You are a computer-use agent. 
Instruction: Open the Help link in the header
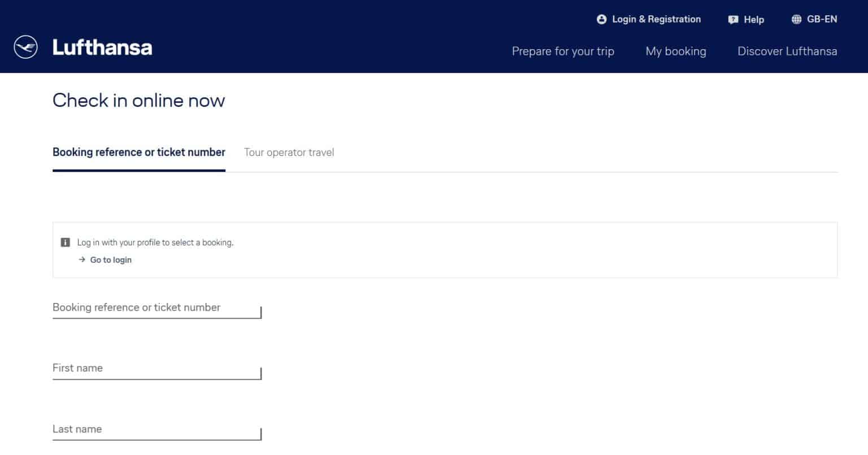point(754,19)
